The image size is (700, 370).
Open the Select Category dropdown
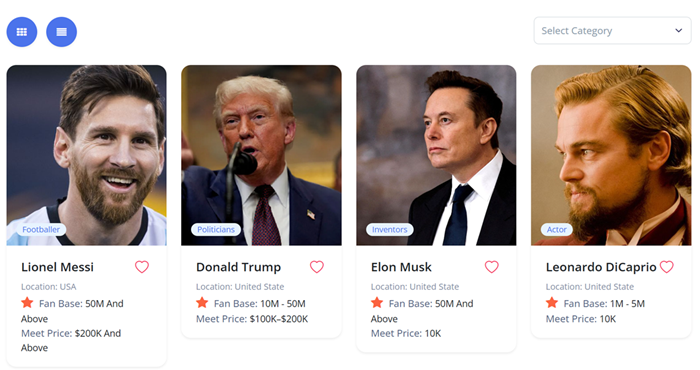pyautogui.click(x=612, y=31)
